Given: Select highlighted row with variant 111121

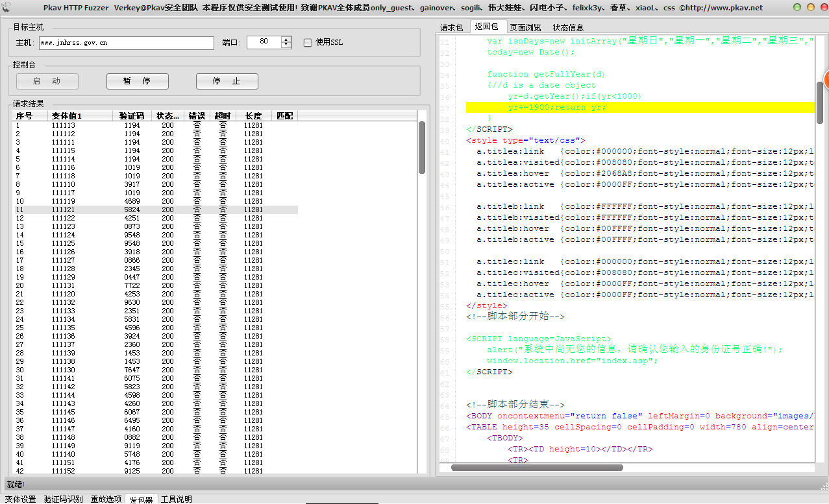Looking at the screenshot, I should tap(156, 210).
